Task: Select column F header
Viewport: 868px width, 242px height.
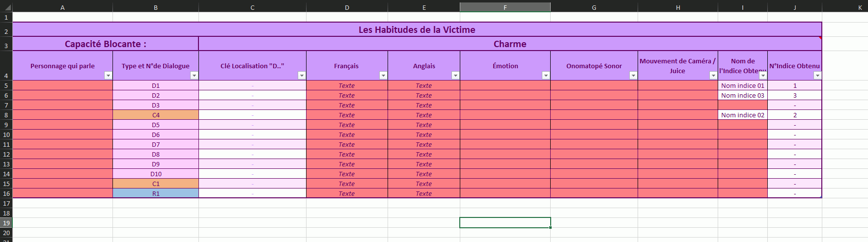Action: 505,7
